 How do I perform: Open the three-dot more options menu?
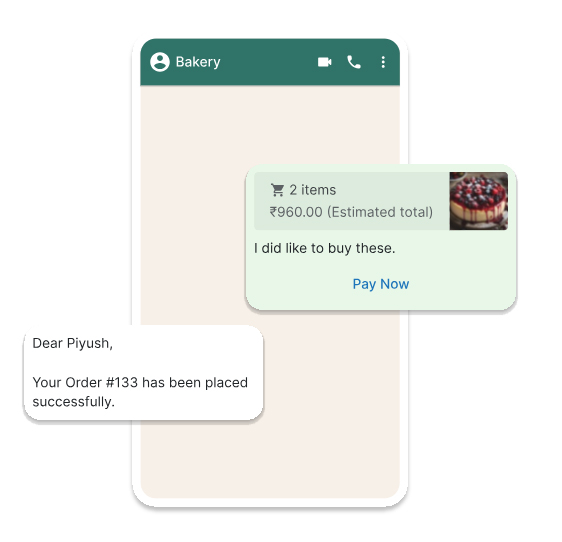coord(383,62)
